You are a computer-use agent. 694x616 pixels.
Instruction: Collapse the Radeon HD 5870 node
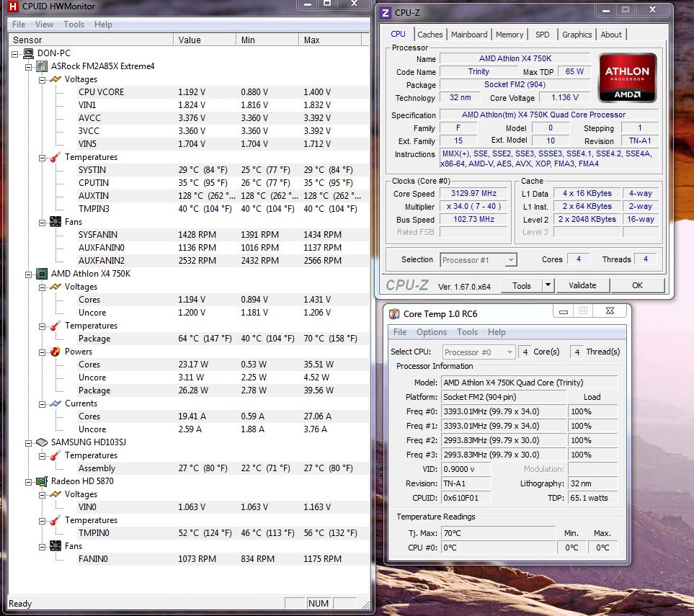coord(28,482)
